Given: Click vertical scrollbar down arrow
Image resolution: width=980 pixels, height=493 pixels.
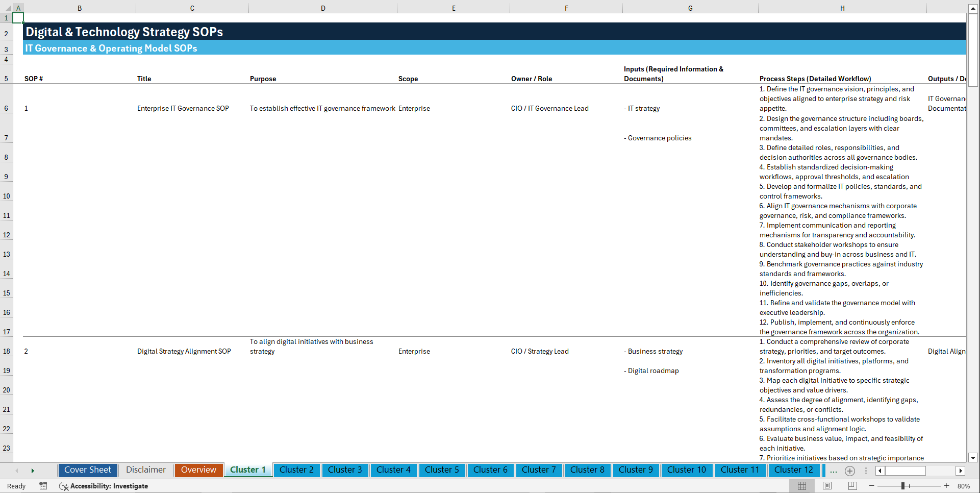Looking at the screenshot, I should click(973, 458).
